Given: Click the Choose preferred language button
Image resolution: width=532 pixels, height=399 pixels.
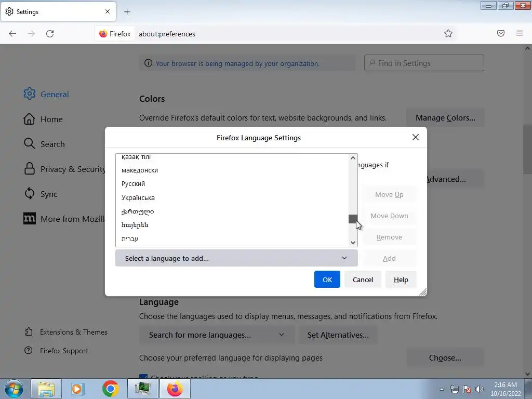Looking at the screenshot, I should [445, 357].
